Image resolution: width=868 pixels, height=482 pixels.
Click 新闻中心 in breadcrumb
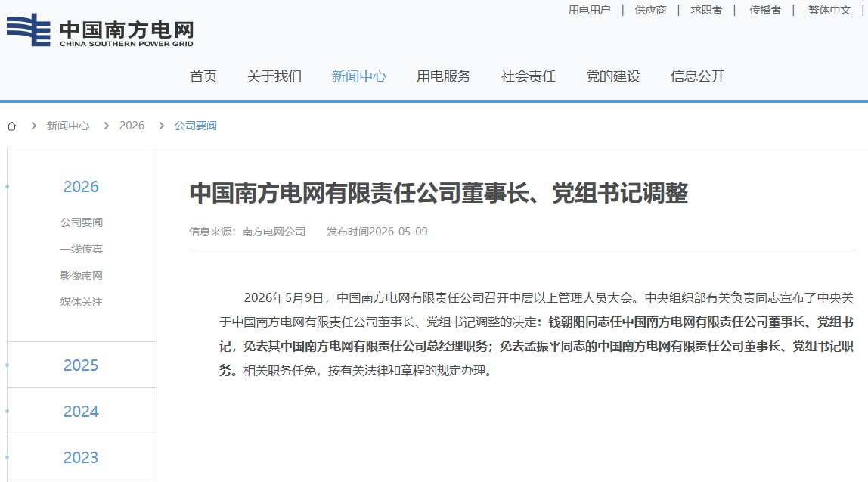[x=67, y=126]
